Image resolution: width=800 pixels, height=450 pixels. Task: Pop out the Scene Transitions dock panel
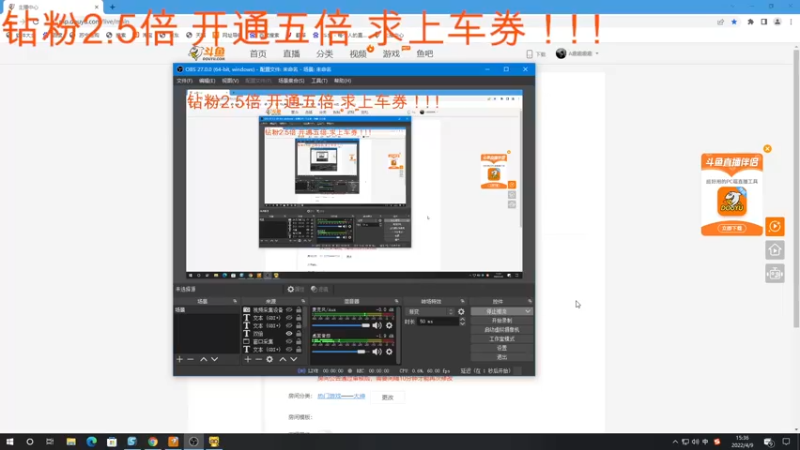tap(462, 301)
